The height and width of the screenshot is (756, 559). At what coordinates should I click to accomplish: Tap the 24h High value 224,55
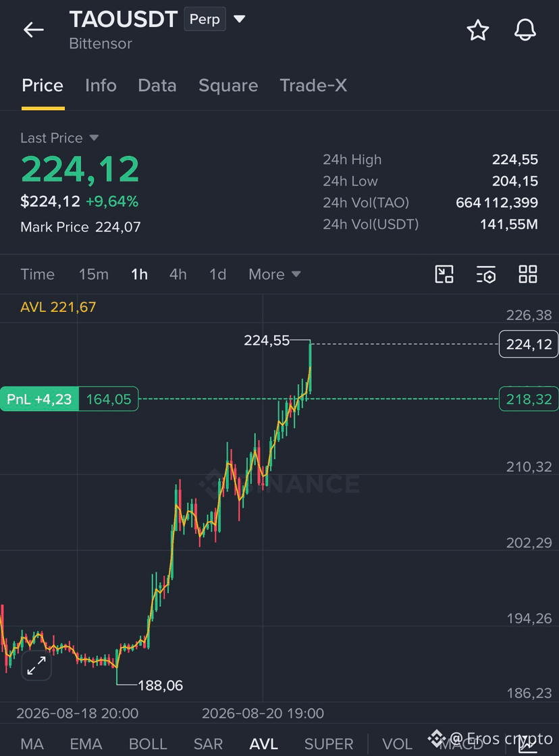[x=514, y=159]
